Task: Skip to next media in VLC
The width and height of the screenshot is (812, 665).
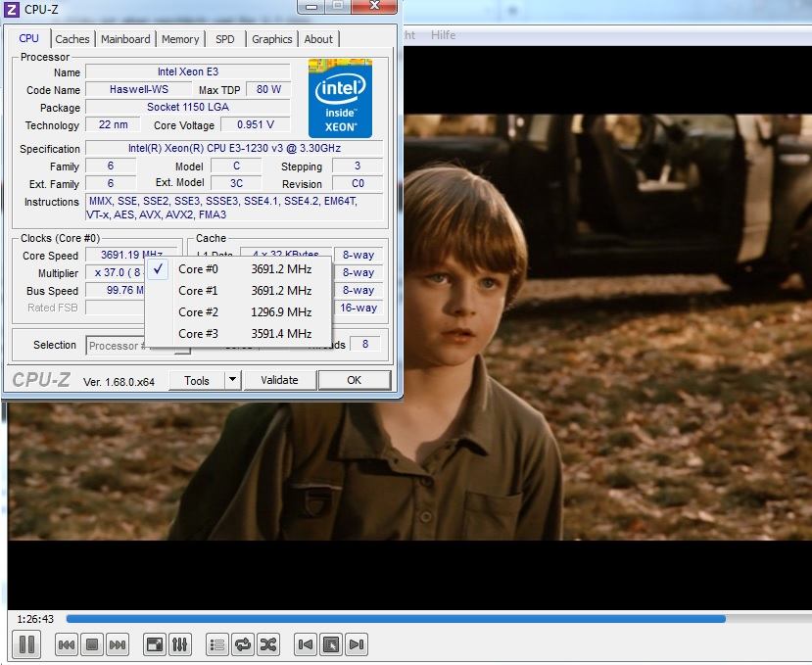Action: click(117, 644)
